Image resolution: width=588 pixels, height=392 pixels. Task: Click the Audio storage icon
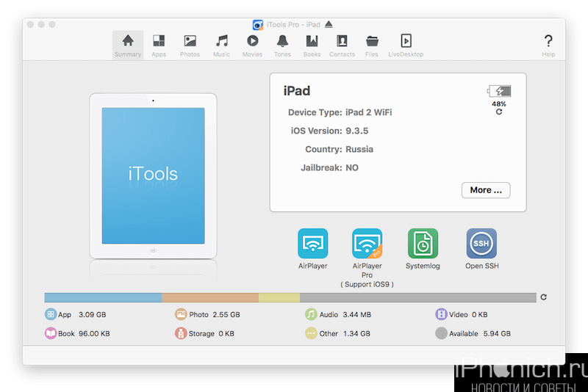point(311,314)
